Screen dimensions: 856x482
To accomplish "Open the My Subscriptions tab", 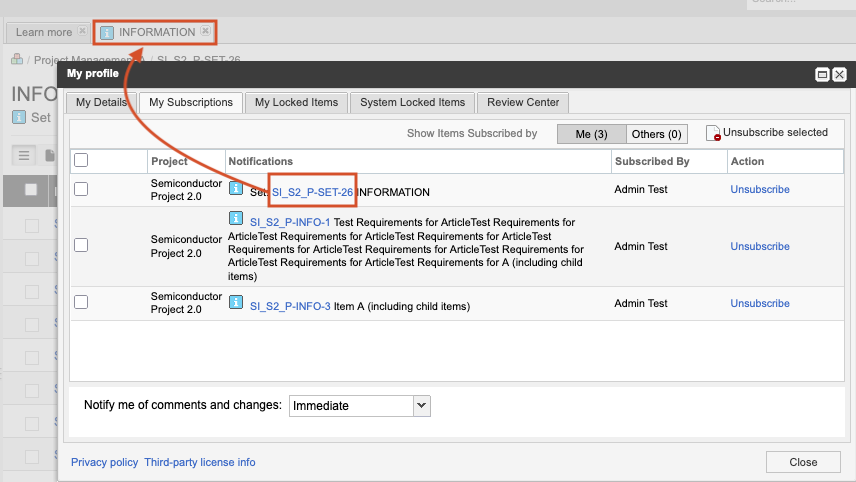I will click(x=191, y=103).
